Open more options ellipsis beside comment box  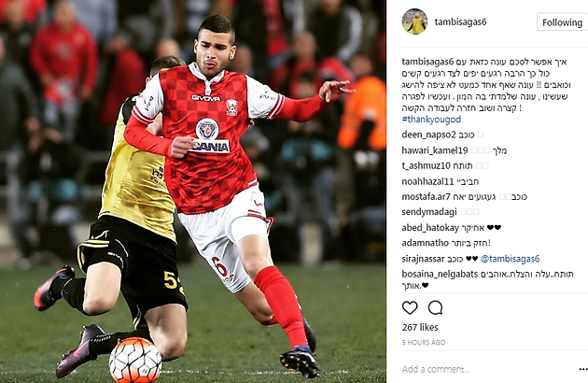583,370
